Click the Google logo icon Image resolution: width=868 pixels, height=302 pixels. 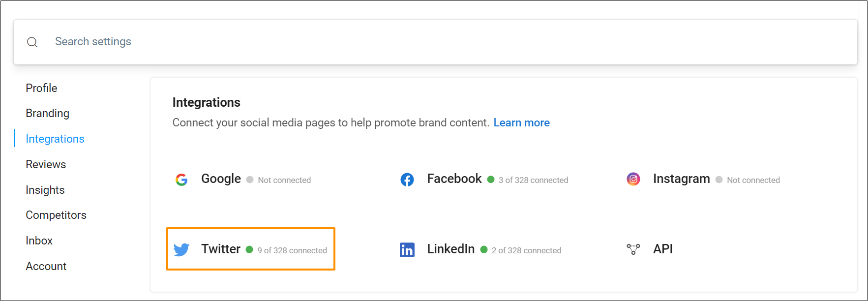pyautogui.click(x=181, y=180)
